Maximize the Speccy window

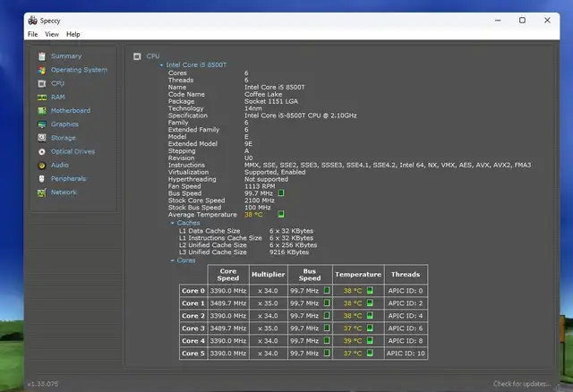(522, 21)
